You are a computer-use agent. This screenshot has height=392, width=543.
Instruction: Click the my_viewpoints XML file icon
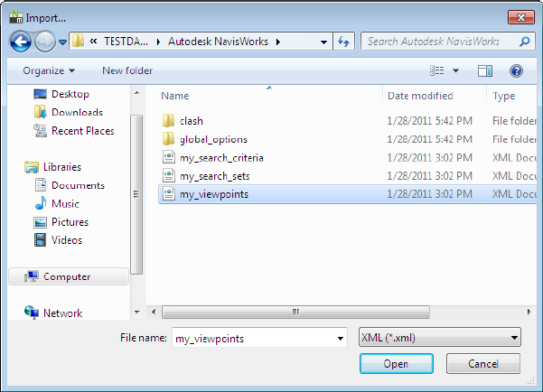pos(169,193)
